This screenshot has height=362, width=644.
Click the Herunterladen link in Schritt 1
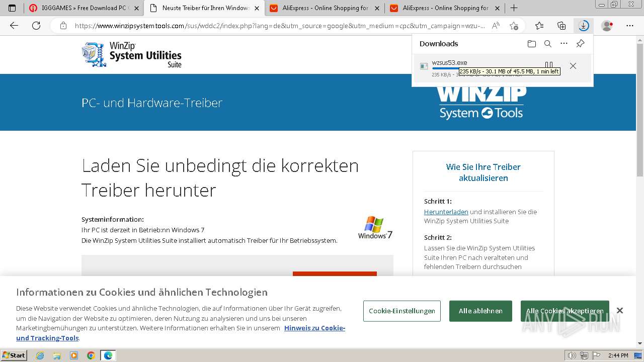[x=446, y=212]
